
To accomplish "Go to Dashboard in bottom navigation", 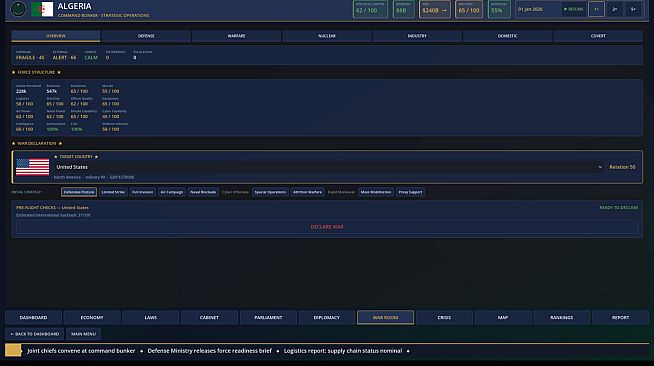I will [x=33, y=318].
